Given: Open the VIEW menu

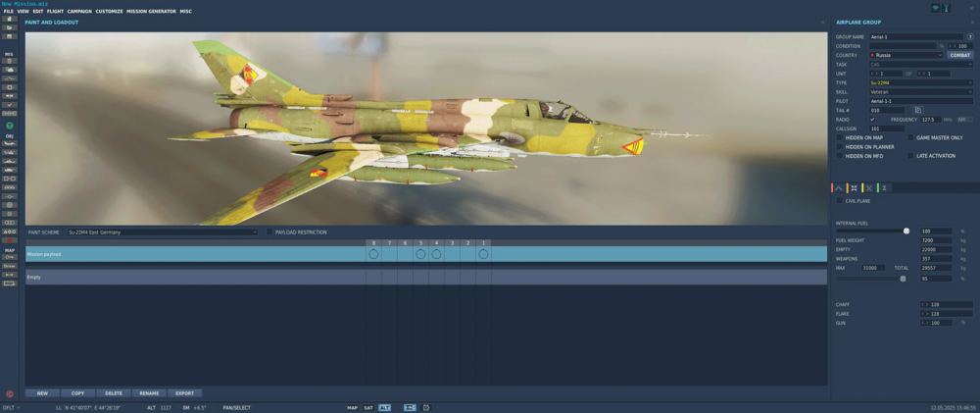Looking at the screenshot, I should [x=24, y=11].
